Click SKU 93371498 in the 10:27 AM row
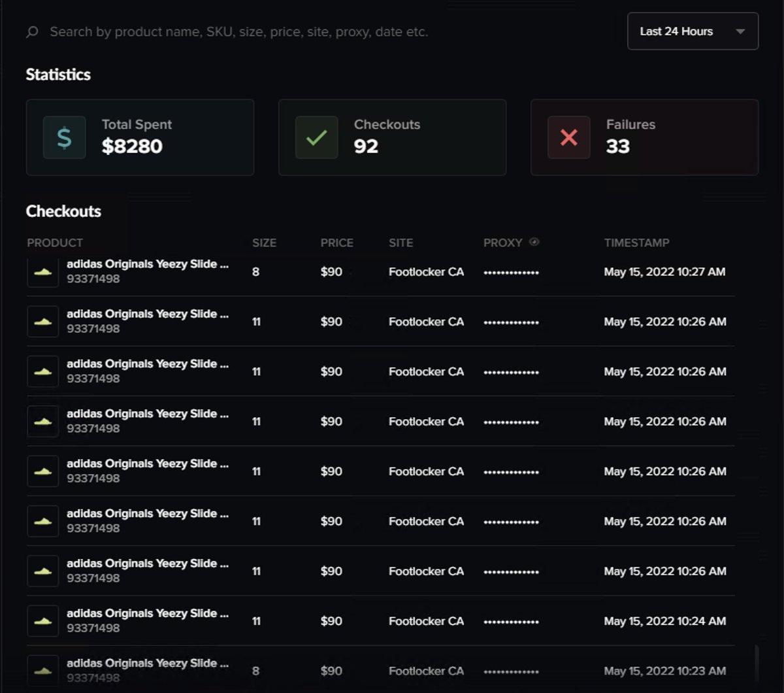This screenshot has width=784, height=693. (x=93, y=279)
